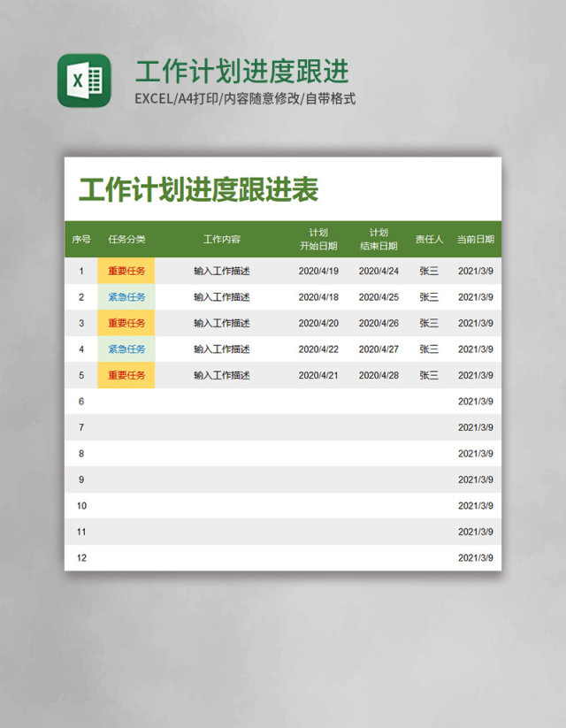Click 2021/3/9 in row 11
Viewport: 566px width, 728px height.
pos(476,531)
